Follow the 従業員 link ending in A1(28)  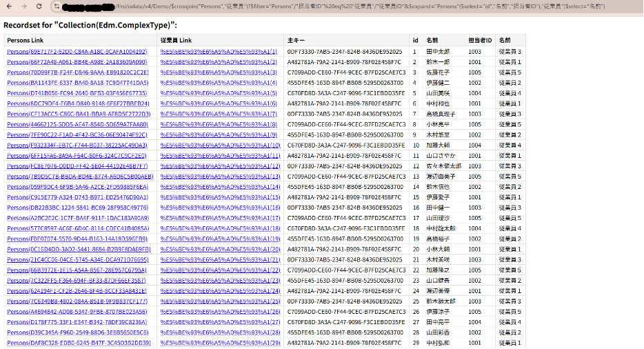click(x=219, y=332)
